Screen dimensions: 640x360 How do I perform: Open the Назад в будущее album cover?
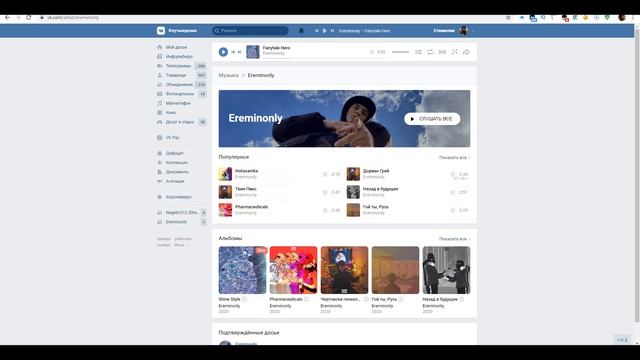pyautogui.click(x=446, y=270)
